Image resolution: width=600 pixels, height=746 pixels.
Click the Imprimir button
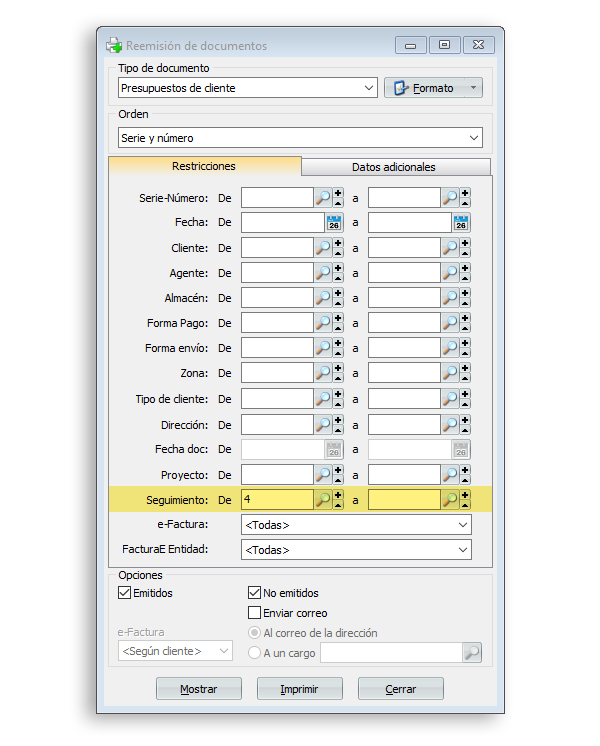click(300, 689)
